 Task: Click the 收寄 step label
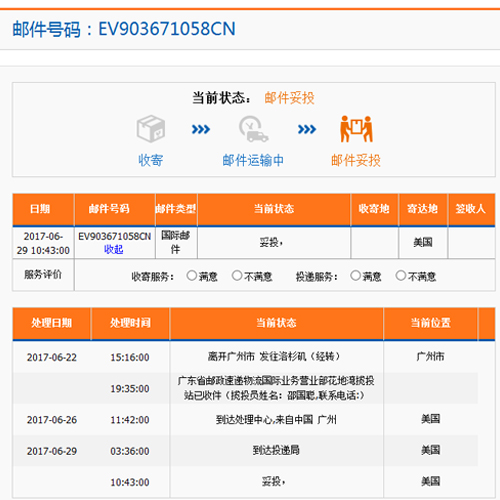tap(151, 160)
